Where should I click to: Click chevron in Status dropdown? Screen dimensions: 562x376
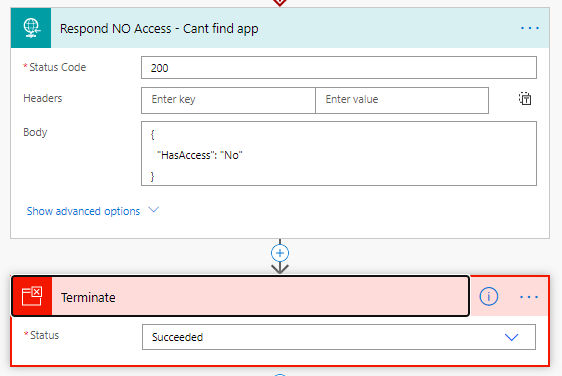pyautogui.click(x=511, y=337)
